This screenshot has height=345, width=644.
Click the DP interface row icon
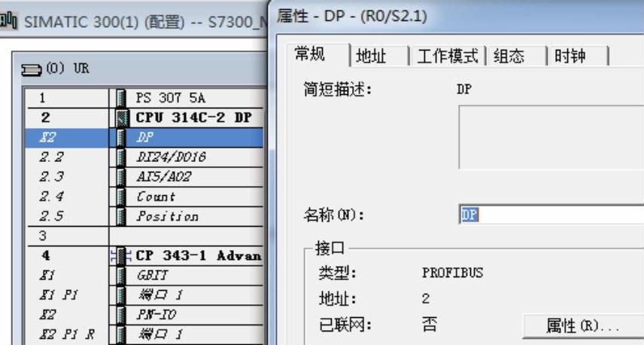point(120,137)
